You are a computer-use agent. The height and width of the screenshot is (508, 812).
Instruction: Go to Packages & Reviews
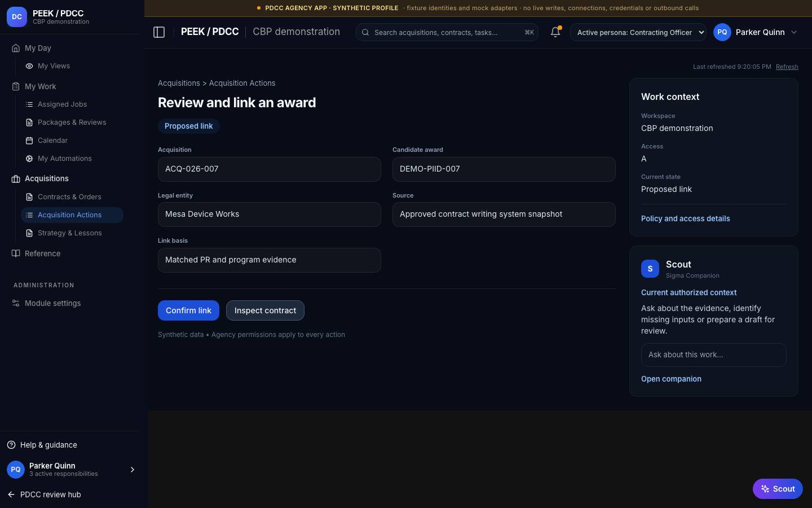(x=72, y=122)
